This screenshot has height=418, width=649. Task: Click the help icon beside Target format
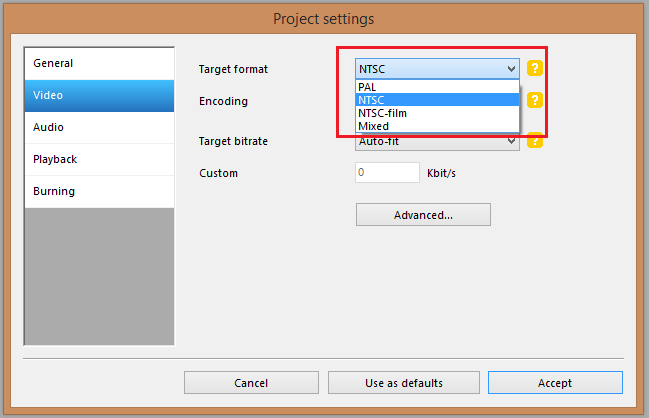(x=535, y=69)
